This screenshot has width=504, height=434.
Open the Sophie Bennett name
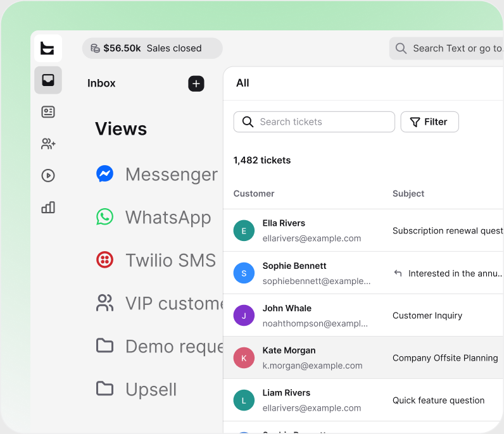(294, 266)
